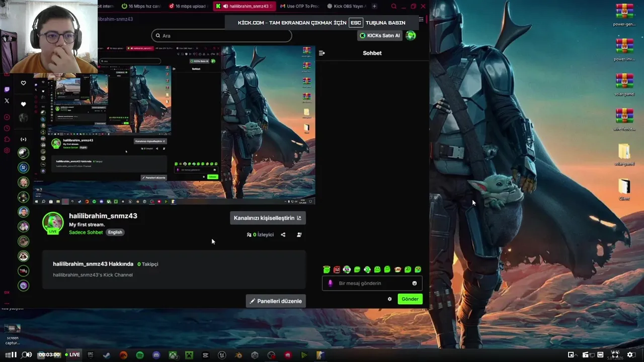Focus the Bir mesaj gönderin chat input
Image resolution: width=644 pixels, height=362 pixels.
pyautogui.click(x=372, y=284)
